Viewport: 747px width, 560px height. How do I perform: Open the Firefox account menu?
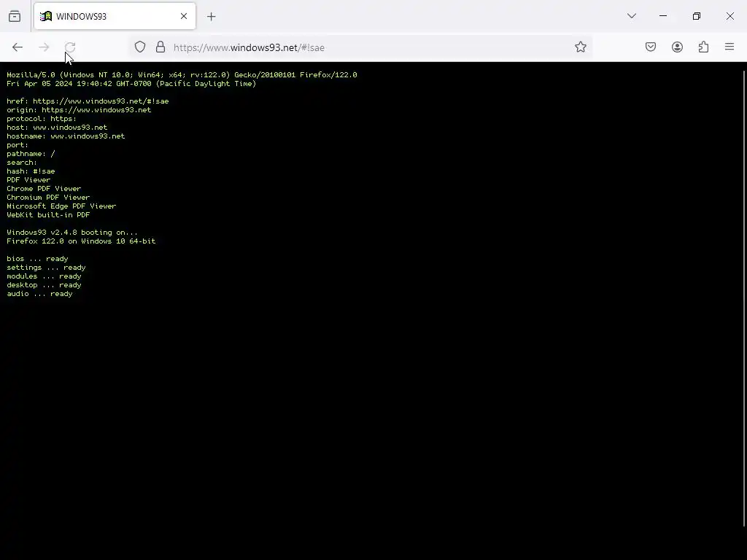coord(677,47)
